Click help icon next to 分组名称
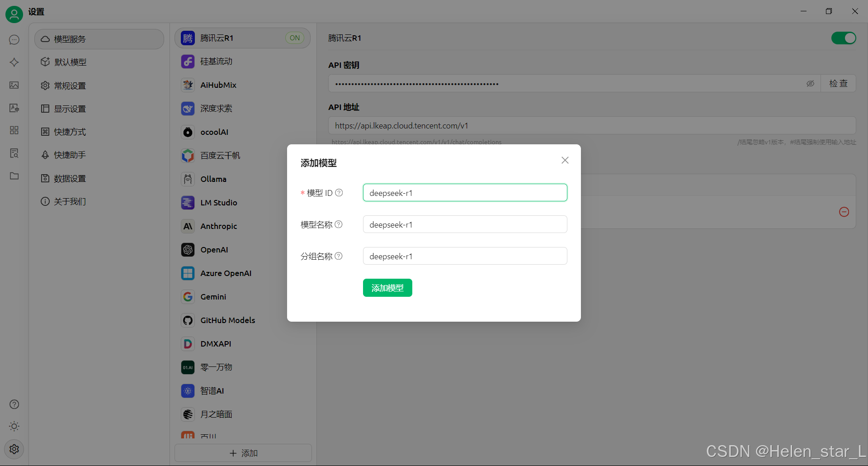 click(339, 256)
